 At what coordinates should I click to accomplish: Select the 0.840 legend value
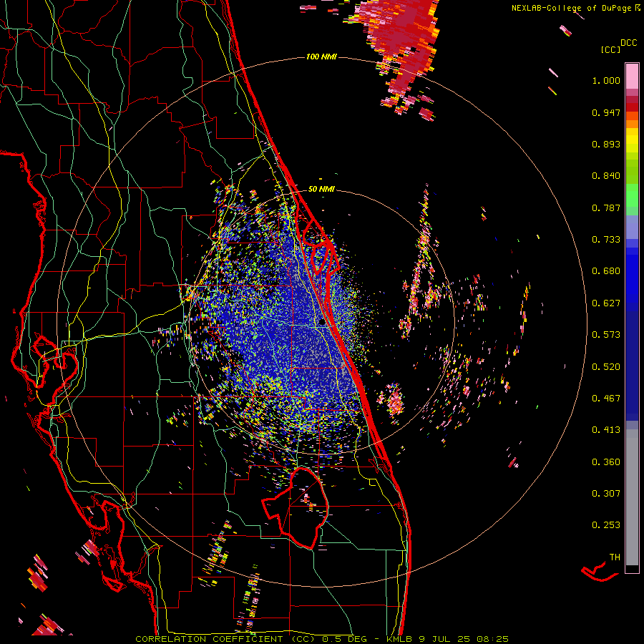pos(606,176)
